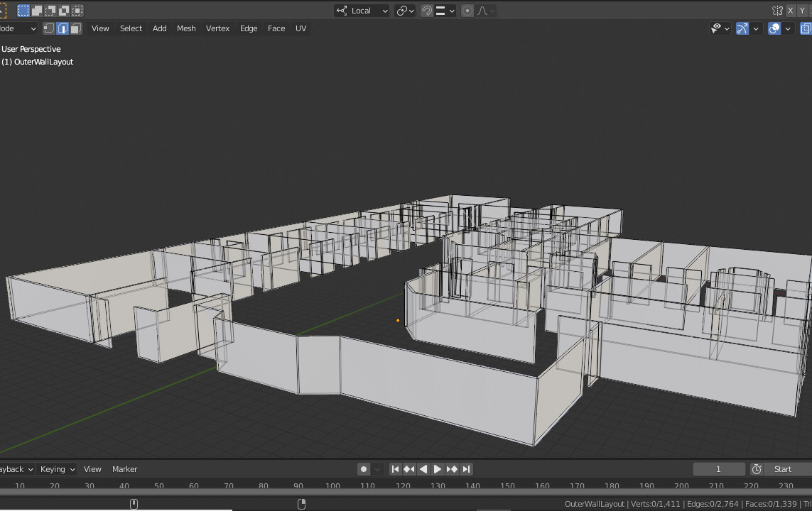
Task: Enable X axis mirror toggle
Action: tap(790, 11)
